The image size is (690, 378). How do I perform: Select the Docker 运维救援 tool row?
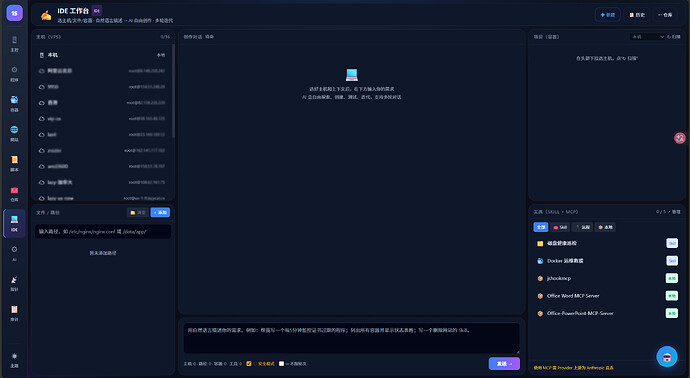(x=607, y=261)
